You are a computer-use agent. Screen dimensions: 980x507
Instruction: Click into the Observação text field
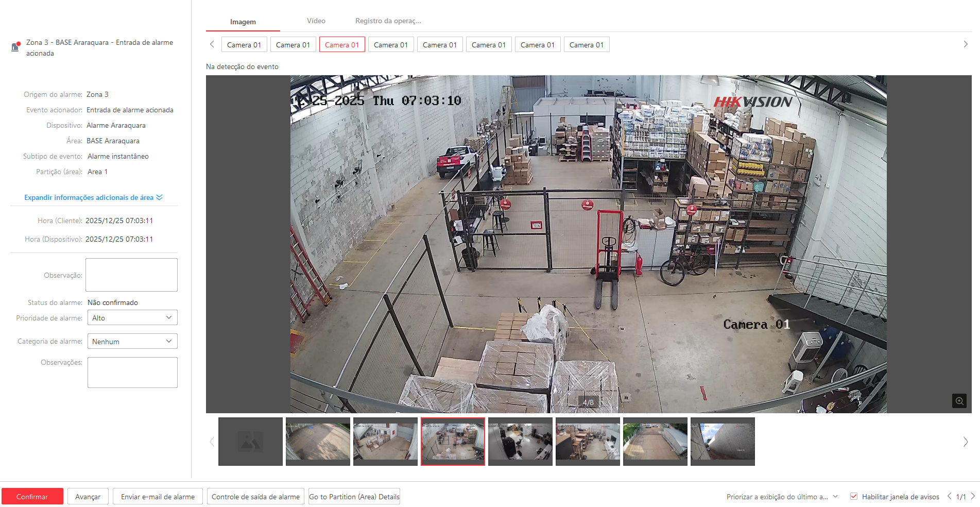point(131,275)
